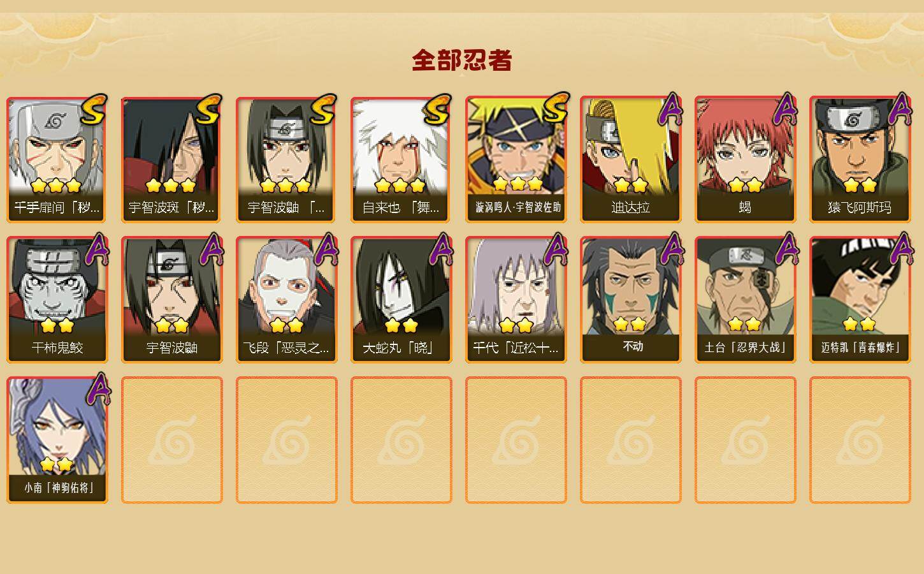Click the 小南「神驹佑将」 card

57,440
